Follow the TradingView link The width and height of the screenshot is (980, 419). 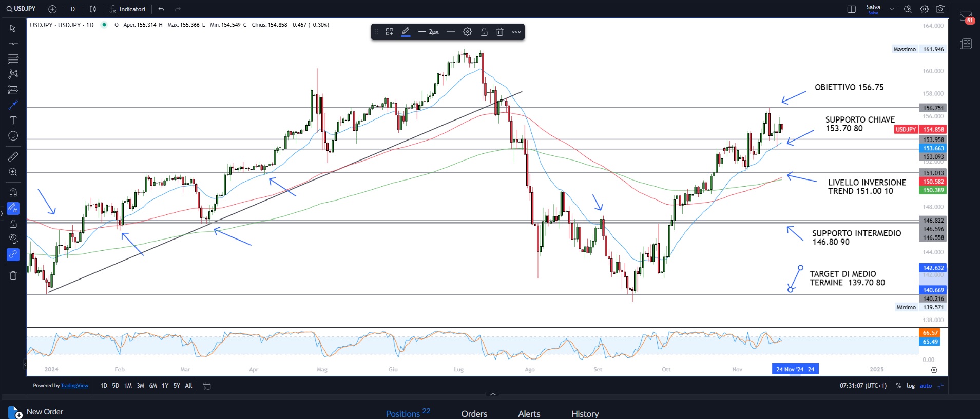click(74, 386)
